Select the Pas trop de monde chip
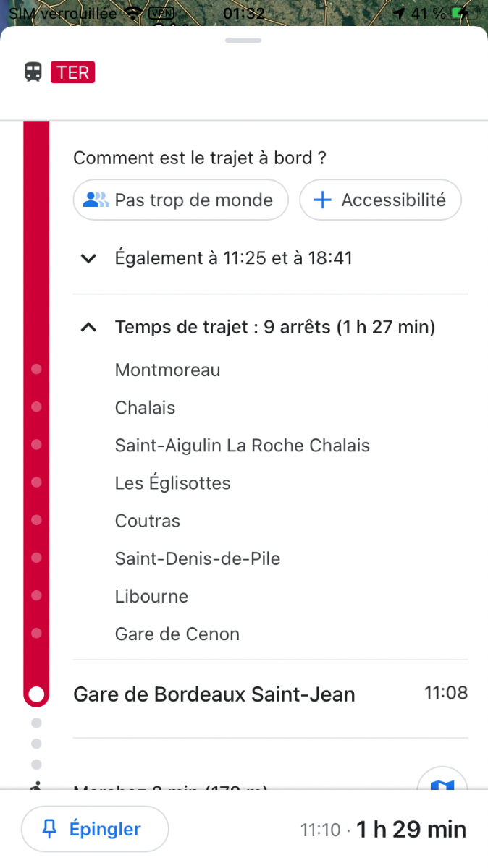The image size is (488, 868). [181, 200]
